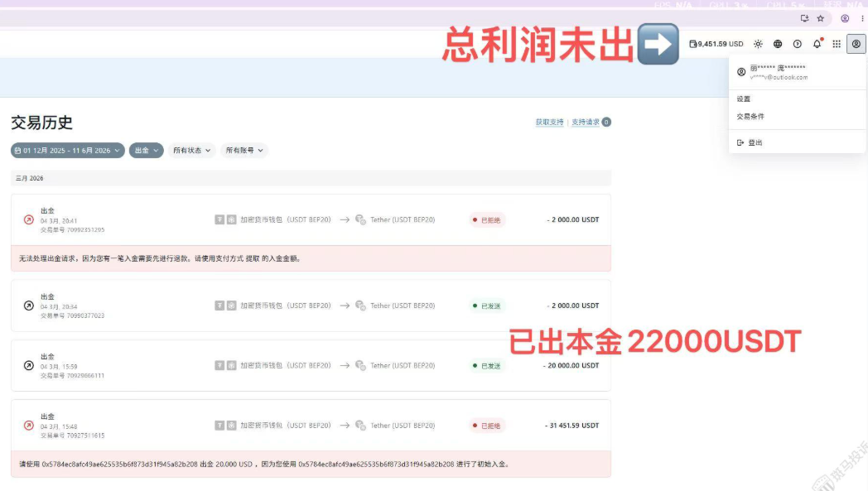
Task: Click the message with address 0x5784ec8afc49
Action: 311,464
